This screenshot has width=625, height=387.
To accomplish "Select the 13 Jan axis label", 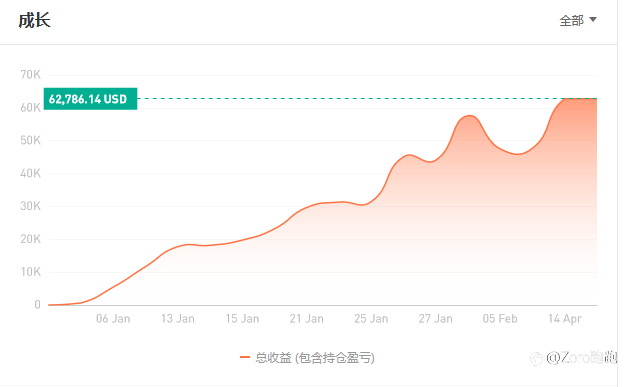I will pos(178,319).
